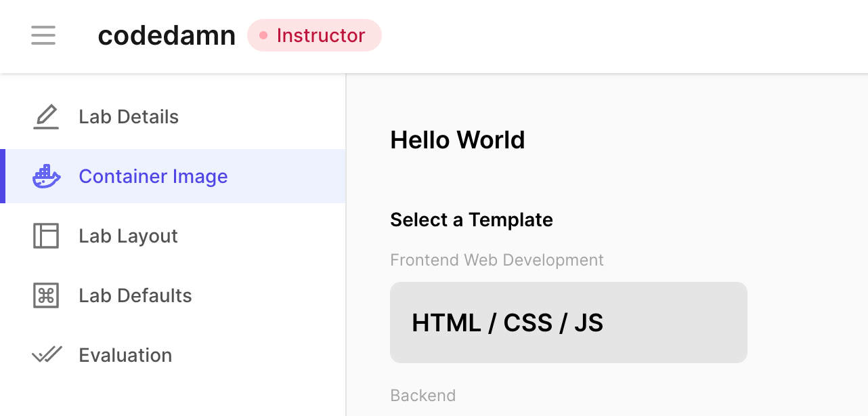Click the Instructor badge

point(314,35)
